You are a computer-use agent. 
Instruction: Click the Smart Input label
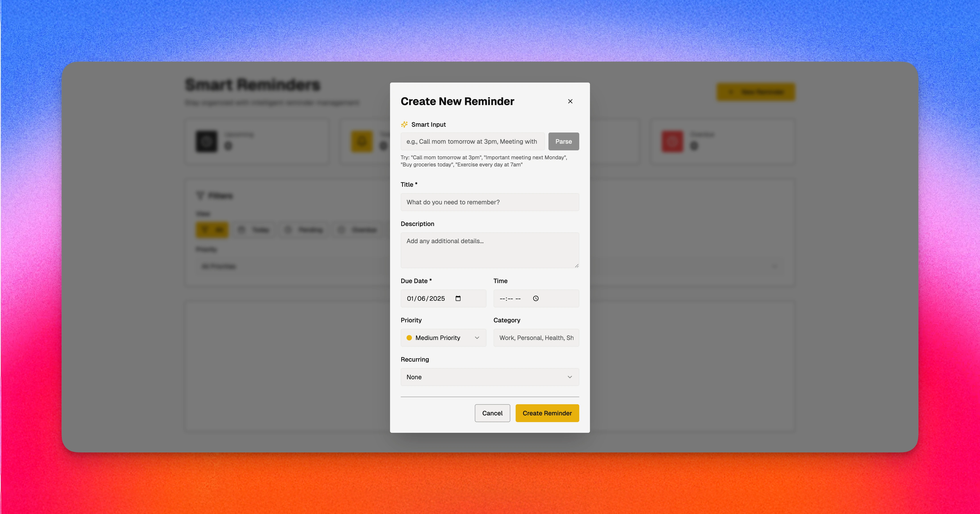click(x=428, y=124)
